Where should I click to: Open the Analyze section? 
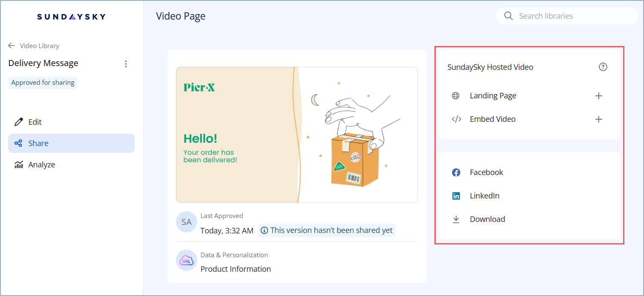click(x=41, y=165)
